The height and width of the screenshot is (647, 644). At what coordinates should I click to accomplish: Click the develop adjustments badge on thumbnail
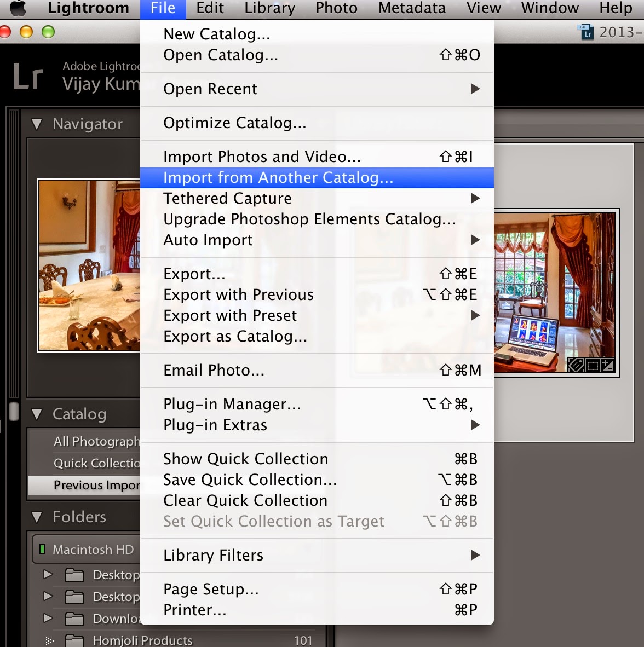(608, 365)
